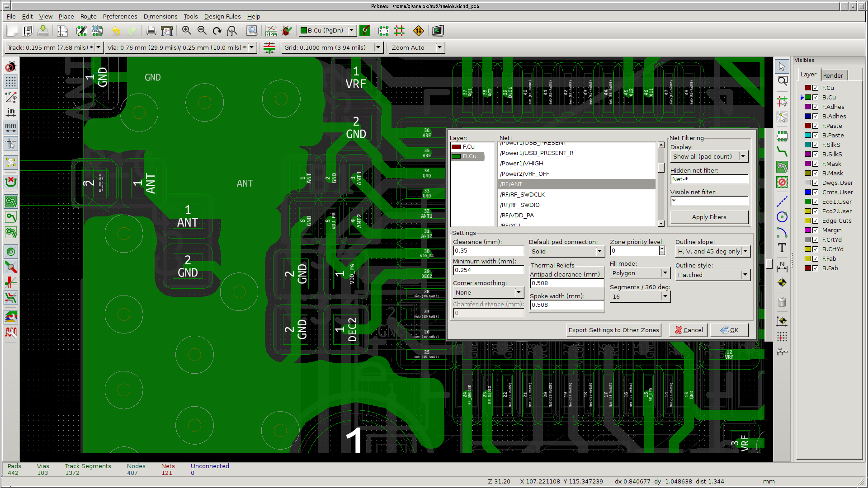Click Export Settings to Other Zones

point(613,330)
